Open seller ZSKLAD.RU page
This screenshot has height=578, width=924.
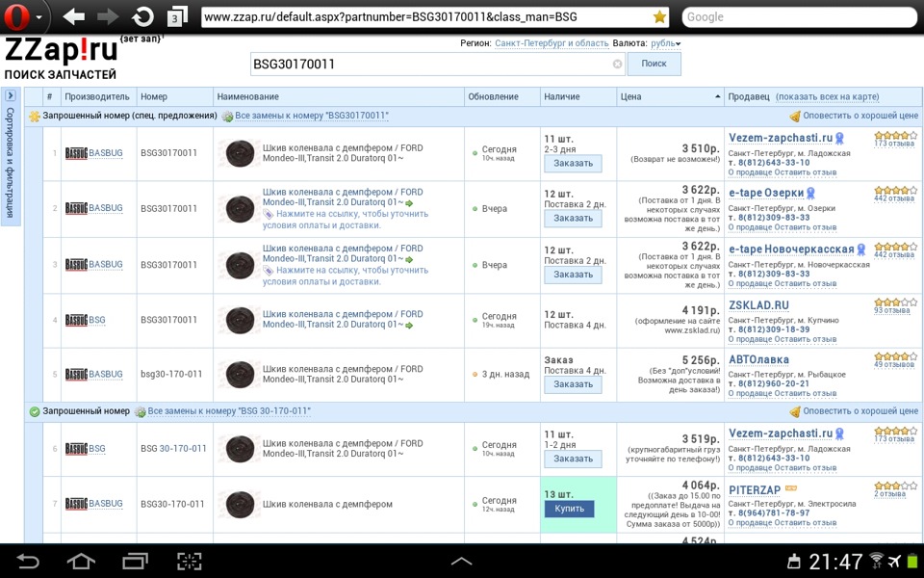pyautogui.click(x=758, y=305)
